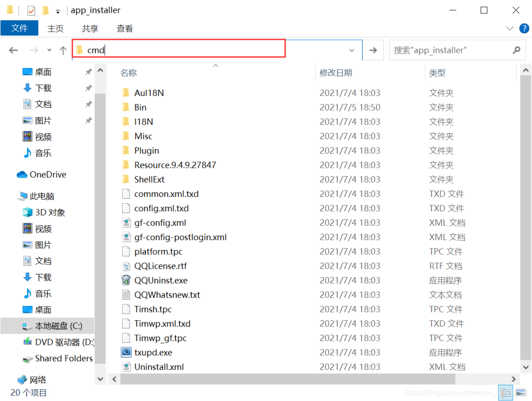Sort by the 修改日期 column header
Screen dimensions: 532x401
point(336,72)
